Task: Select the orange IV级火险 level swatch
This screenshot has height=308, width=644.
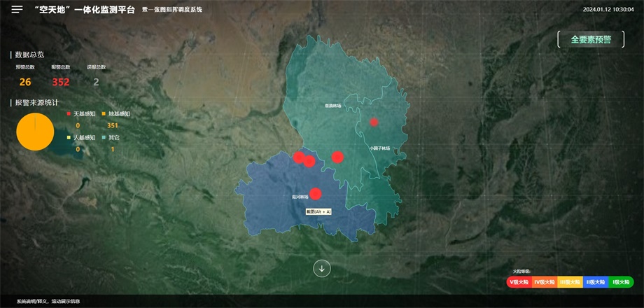Action: pyautogui.click(x=544, y=282)
